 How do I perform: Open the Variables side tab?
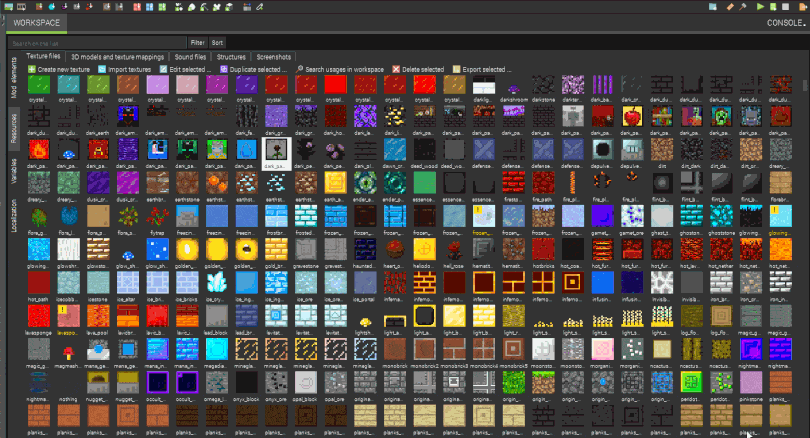click(14, 171)
